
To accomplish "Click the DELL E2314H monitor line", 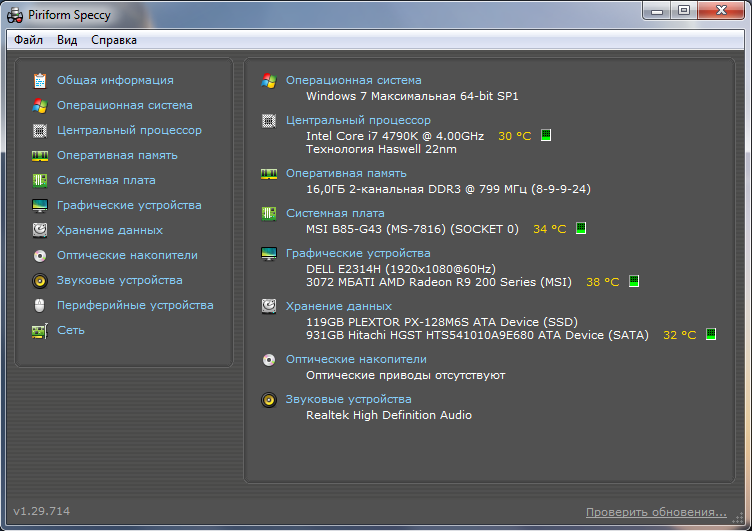I will (x=401, y=269).
